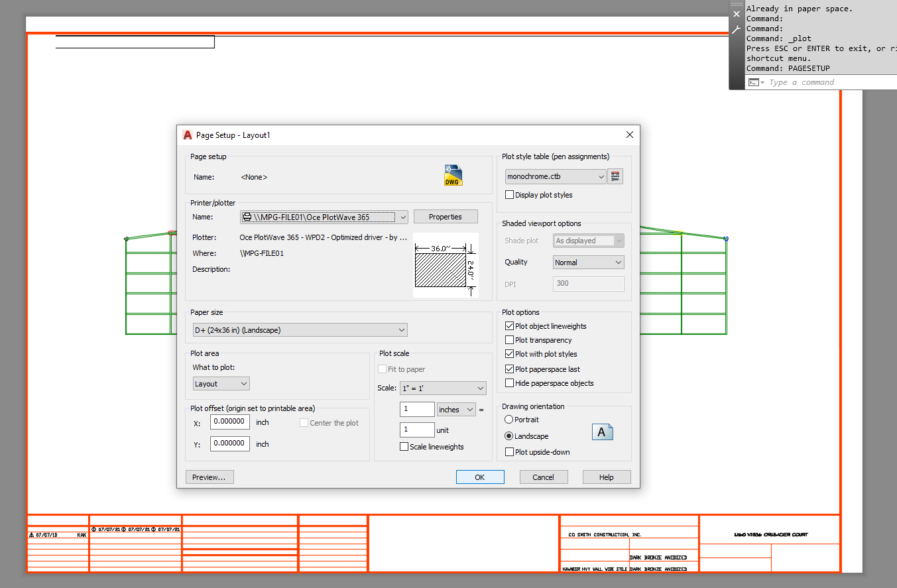Viewport: 897px width, 588px height.
Task: Click the customize wrench icon on command palette
Action: (x=736, y=30)
